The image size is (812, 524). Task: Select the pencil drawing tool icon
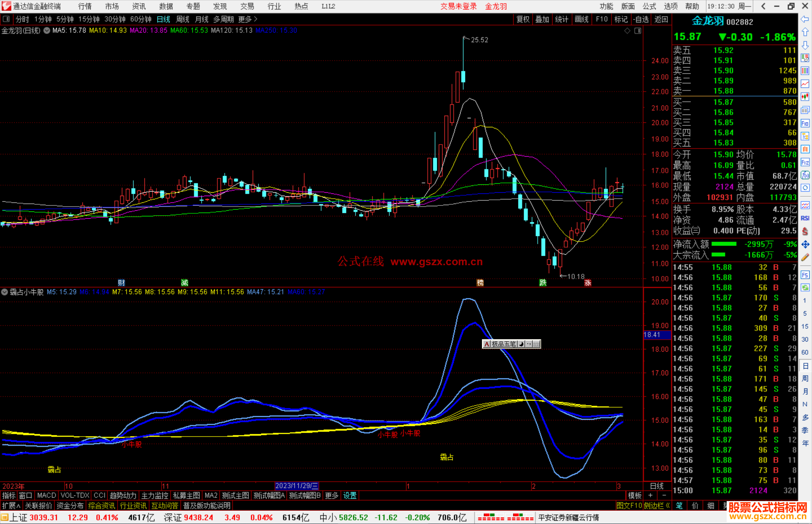[805, 257]
